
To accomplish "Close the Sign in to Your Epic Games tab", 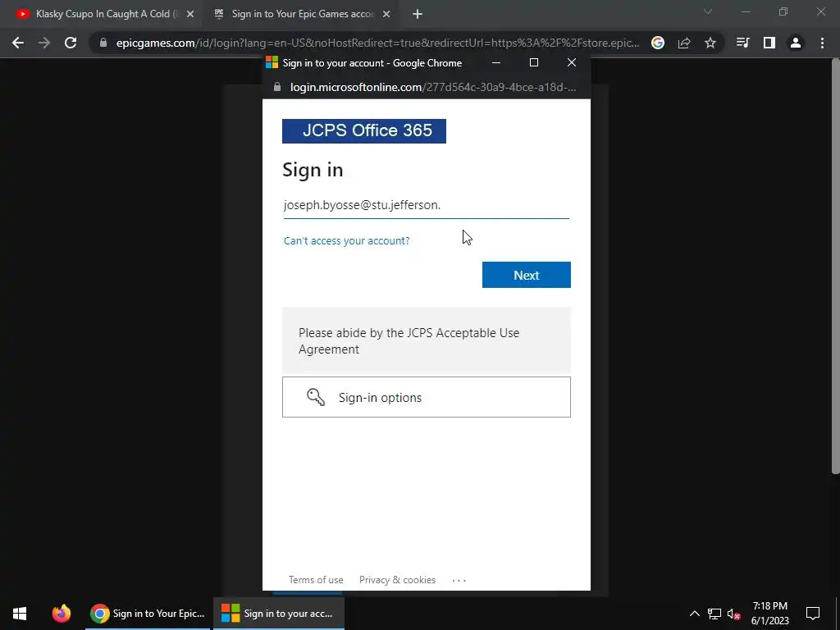I will pos(386,15).
